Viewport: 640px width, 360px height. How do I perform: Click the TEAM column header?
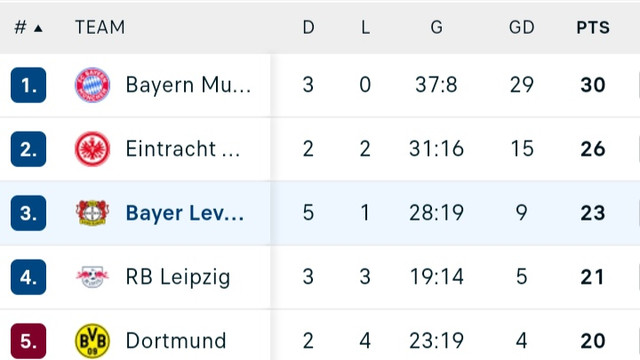100,28
